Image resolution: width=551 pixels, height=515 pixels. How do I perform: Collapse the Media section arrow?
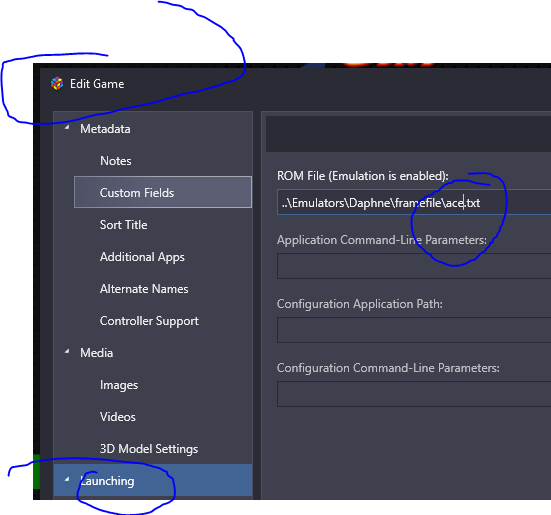[x=67, y=351]
